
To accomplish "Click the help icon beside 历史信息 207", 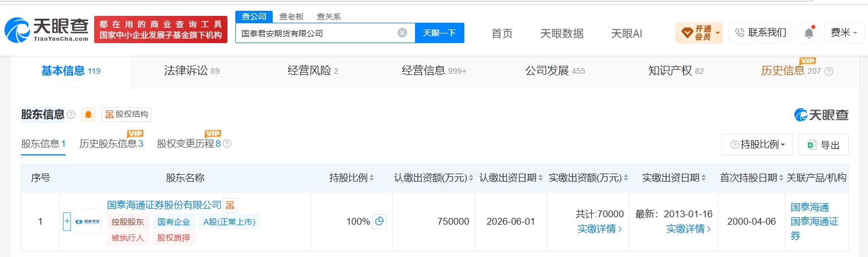I will [829, 71].
